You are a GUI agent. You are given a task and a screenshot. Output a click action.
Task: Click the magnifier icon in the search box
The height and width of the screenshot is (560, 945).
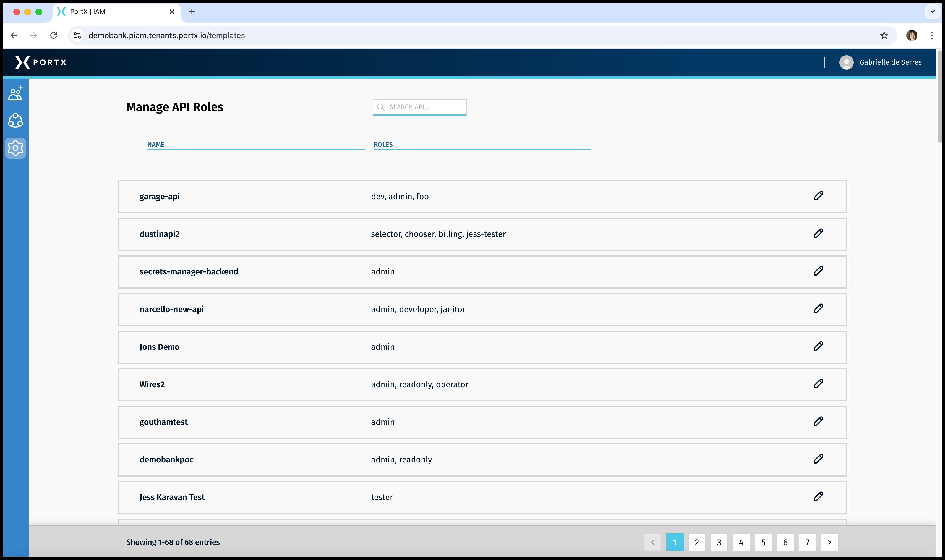(x=381, y=107)
